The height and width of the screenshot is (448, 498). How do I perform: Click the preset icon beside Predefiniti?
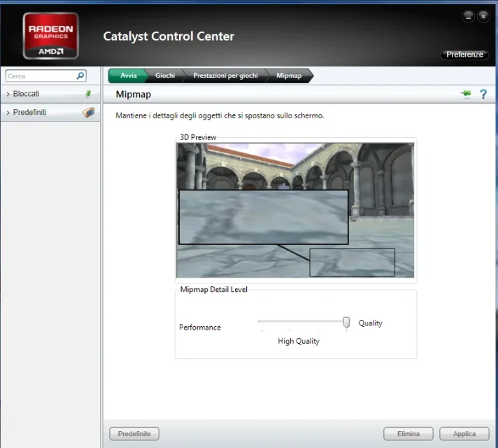88,112
